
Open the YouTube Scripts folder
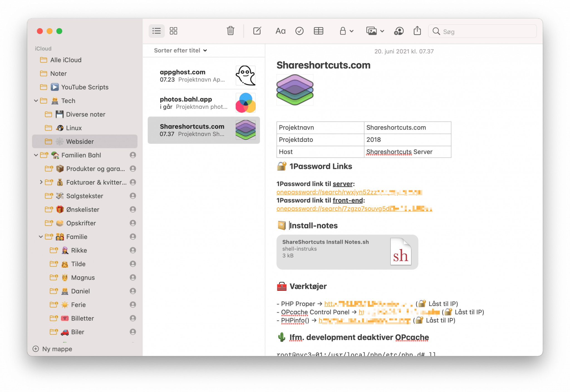85,87
